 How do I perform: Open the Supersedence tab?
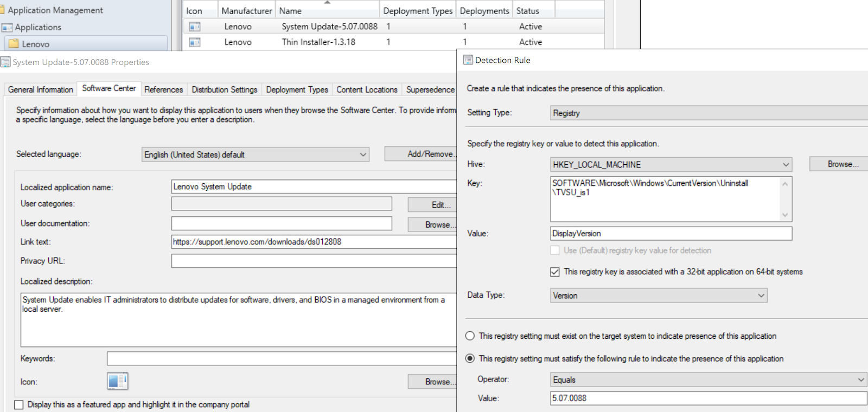pos(430,89)
